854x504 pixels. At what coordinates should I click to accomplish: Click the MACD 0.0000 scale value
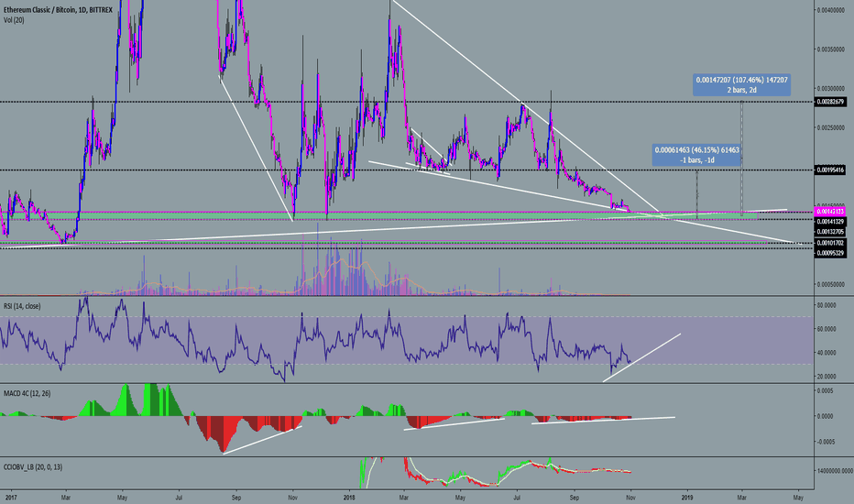(x=825, y=416)
